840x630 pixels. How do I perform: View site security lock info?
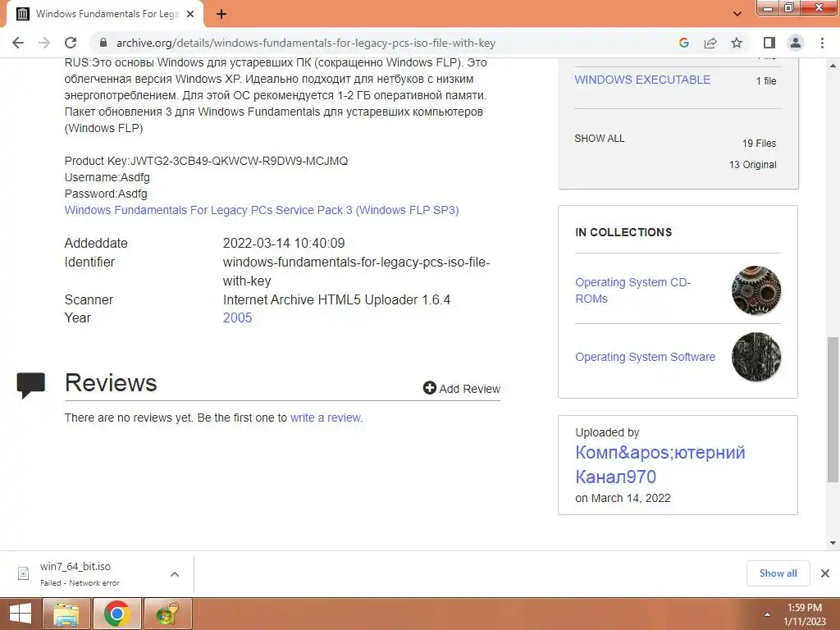(x=103, y=43)
